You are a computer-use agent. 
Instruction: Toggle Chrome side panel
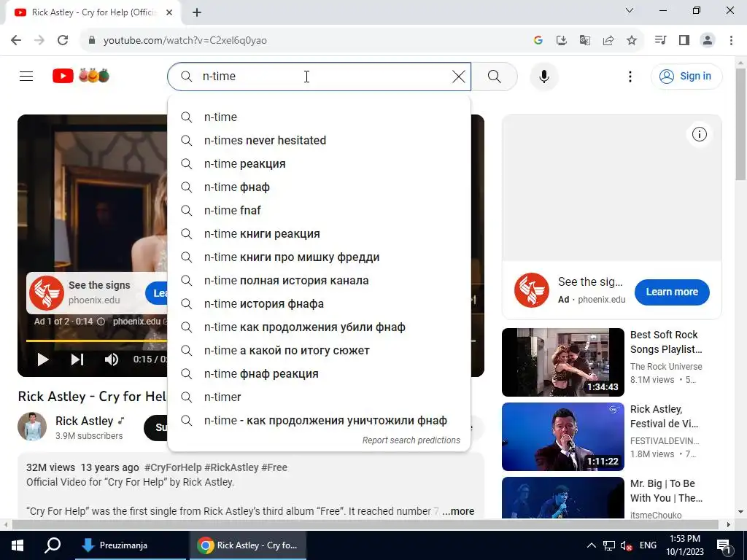pos(684,40)
